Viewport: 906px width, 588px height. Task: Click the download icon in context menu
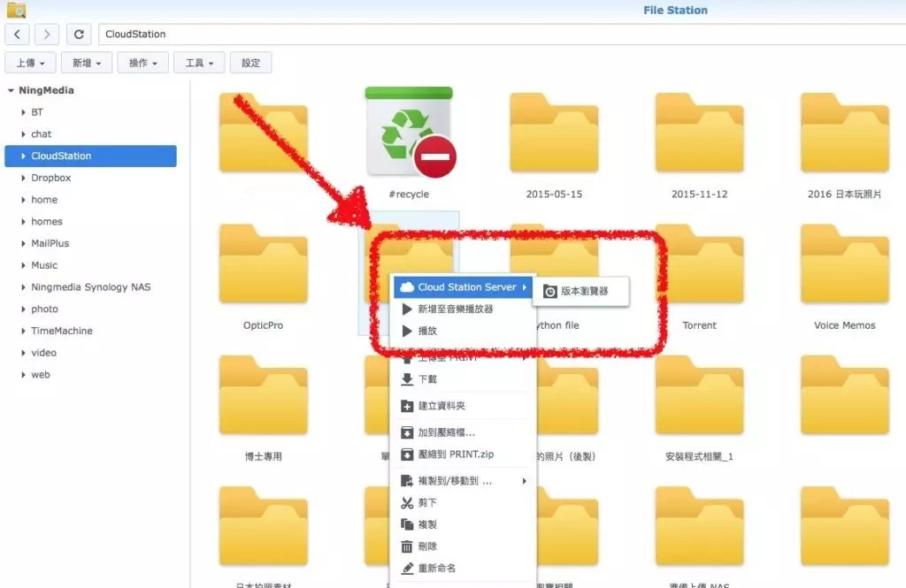[407, 379]
